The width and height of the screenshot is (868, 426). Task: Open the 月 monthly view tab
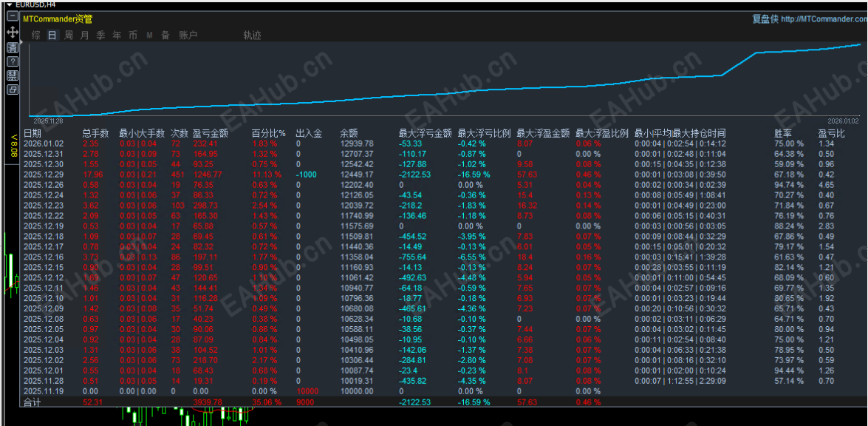[83, 35]
